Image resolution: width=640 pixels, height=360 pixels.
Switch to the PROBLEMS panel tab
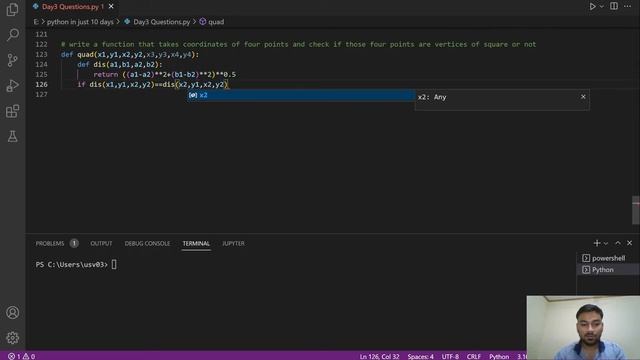click(50, 243)
